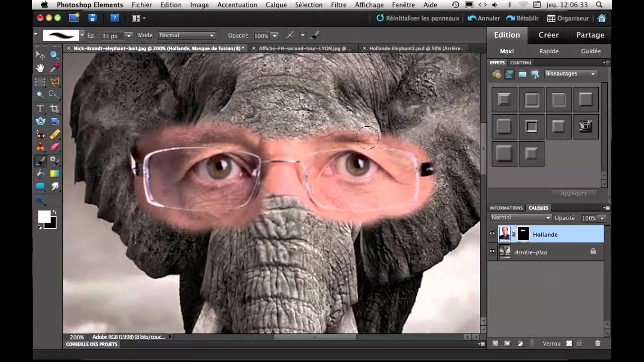Open help via blue question mark icon
The height and width of the screenshot is (362, 644).
tap(114, 18)
